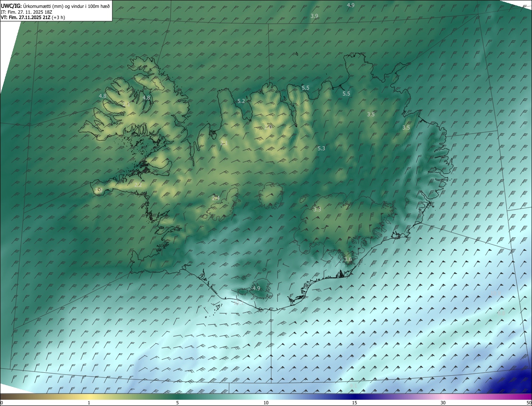Pick the dark navy segment of the color bar
Image resolution: width=532 pixels, height=406 pixels.
pyautogui.click(x=355, y=396)
